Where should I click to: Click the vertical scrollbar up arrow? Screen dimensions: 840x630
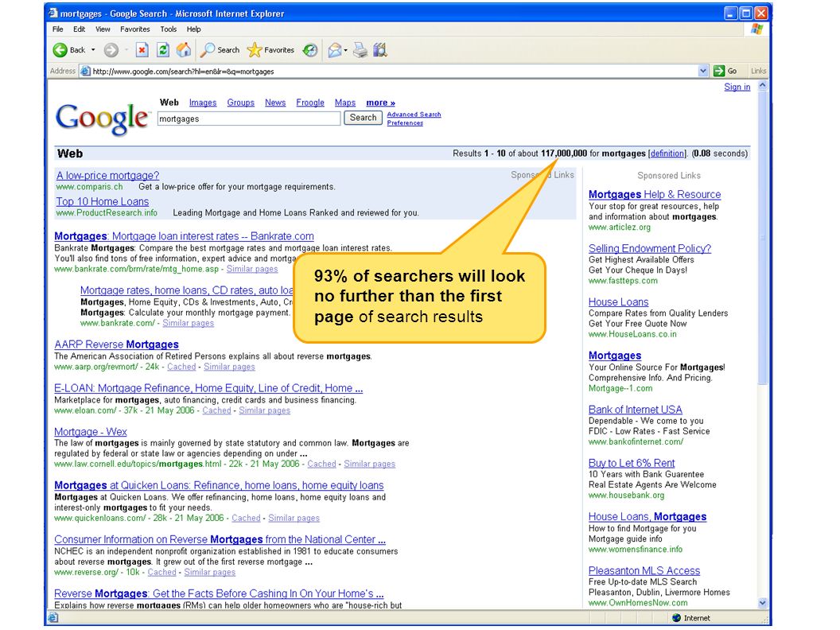[x=762, y=85]
